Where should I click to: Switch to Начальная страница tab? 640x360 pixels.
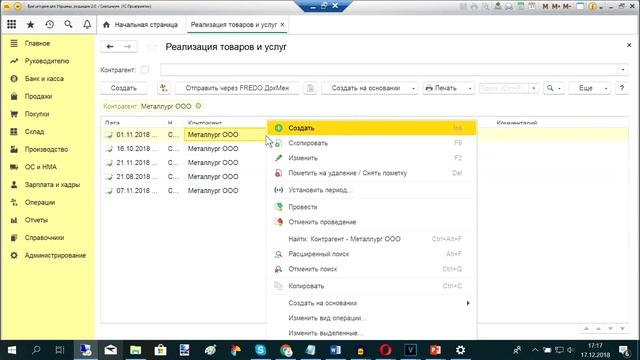click(x=140, y=24)
